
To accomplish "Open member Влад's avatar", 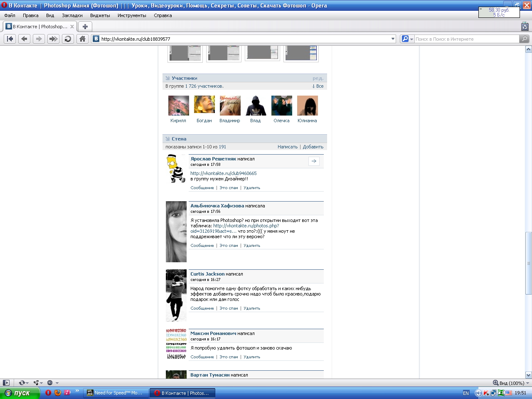I will [x=256, y=106].
